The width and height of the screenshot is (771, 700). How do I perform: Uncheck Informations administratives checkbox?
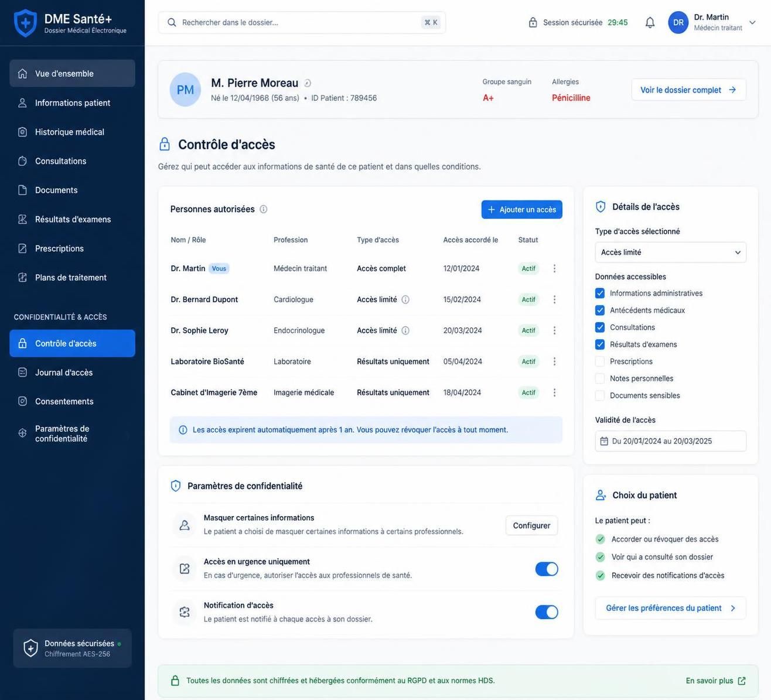pos(600,293)
